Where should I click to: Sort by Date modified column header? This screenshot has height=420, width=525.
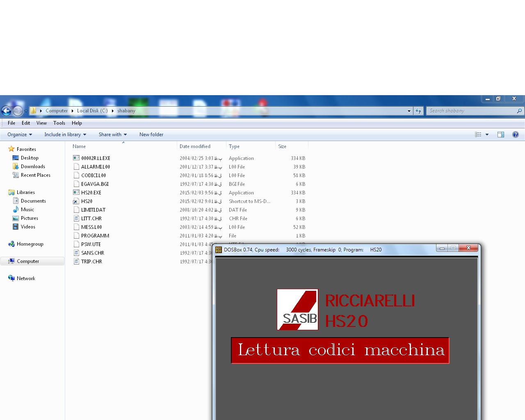pyautogui.click(x=195, y=146)
